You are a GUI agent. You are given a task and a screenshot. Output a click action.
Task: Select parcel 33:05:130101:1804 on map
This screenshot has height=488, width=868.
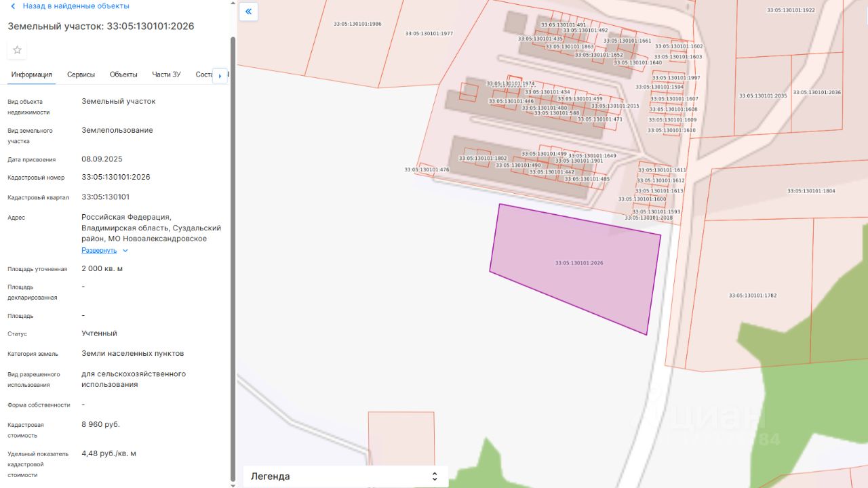[x=811, y=191]
